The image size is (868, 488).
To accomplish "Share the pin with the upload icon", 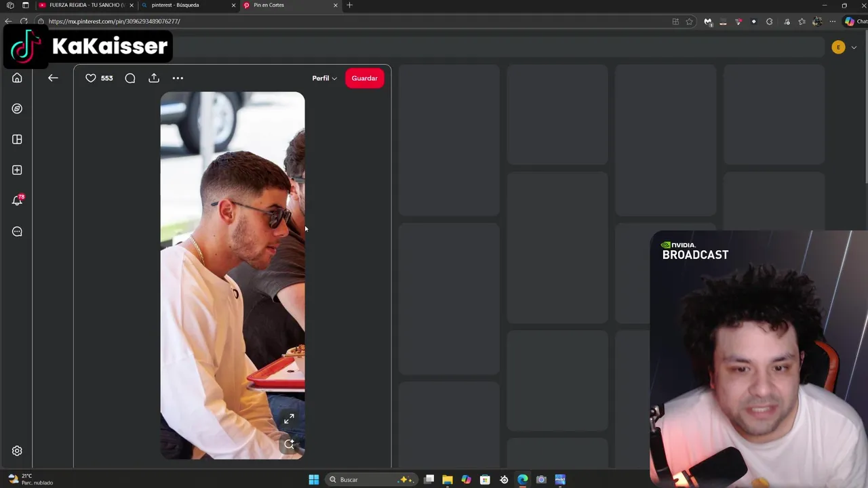I will pos(154,78).
